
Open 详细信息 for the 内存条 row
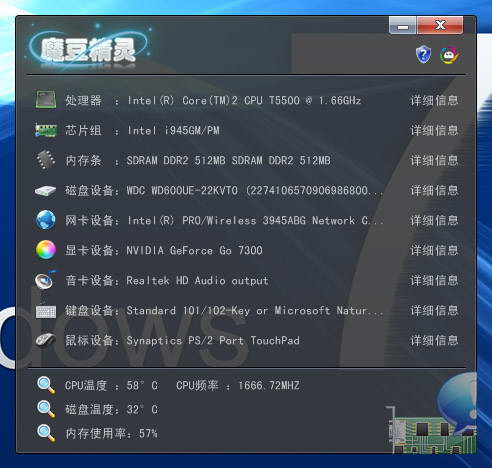pos(434,161)
